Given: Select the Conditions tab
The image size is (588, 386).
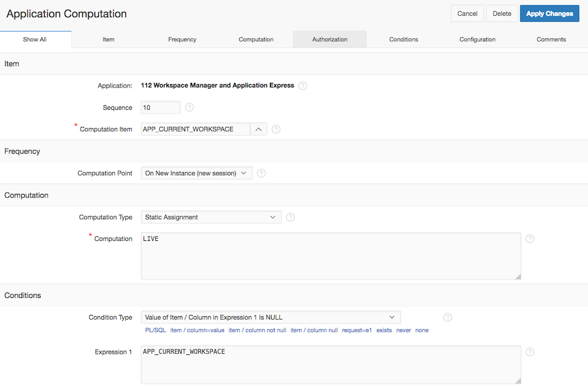Looking at the screenshot, I should tap(403, 39).
